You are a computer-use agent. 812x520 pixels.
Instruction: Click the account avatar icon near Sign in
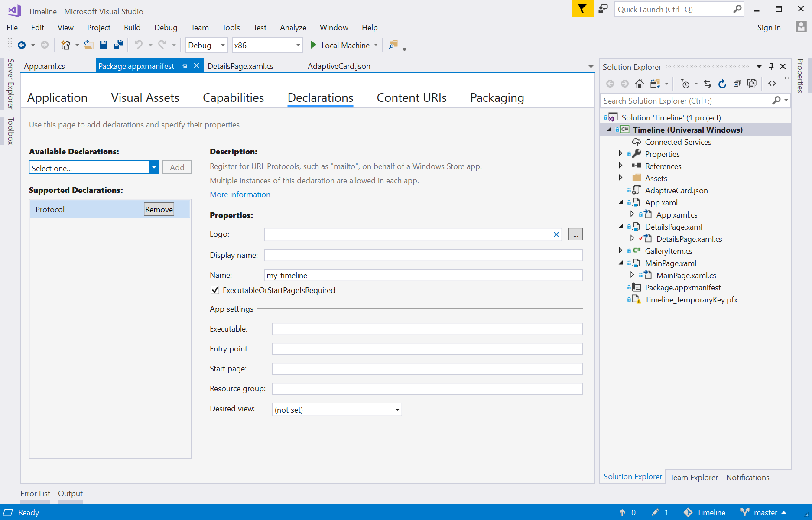point(801,27)
